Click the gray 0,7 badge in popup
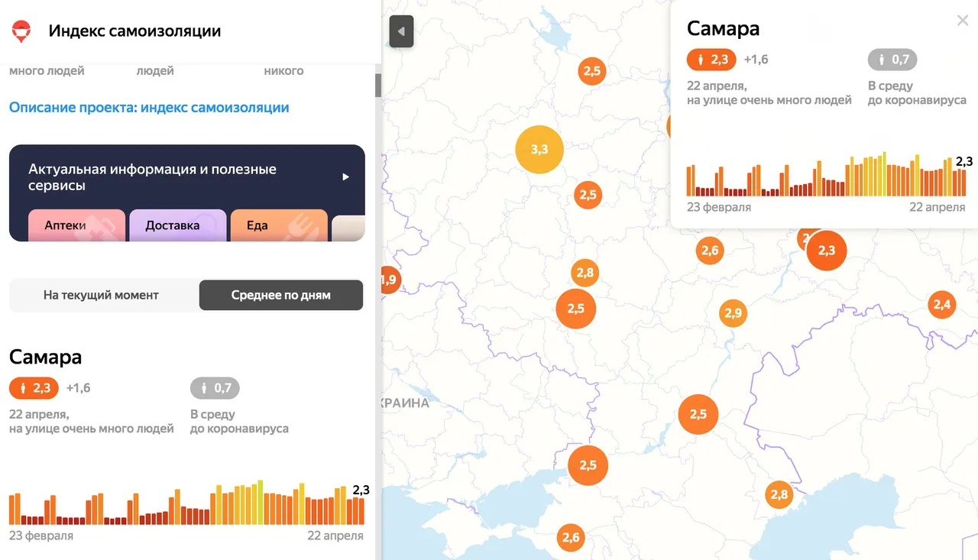The width and height of the screenshot is (978, 560). (x=892, y=60)
